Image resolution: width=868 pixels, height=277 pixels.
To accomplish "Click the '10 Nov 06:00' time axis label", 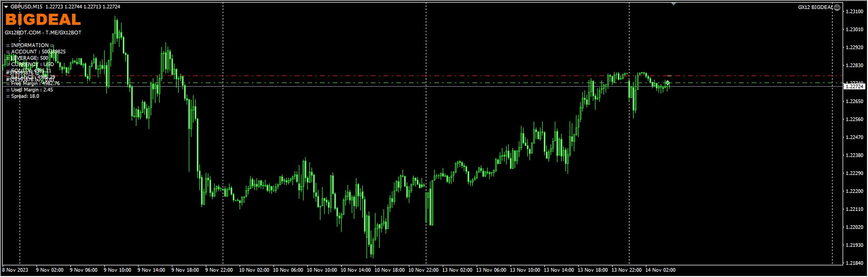I will pyautogui.click(x=288, y=270).
